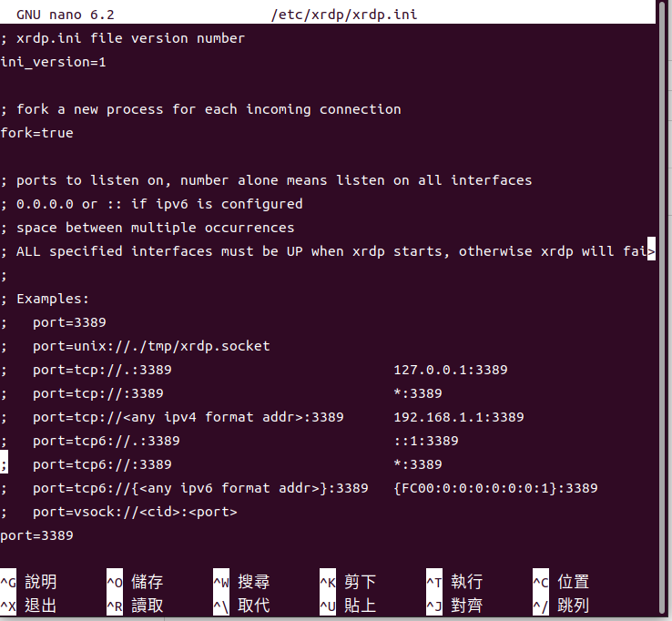Click the ^R read file shortcut
Screen dimensions: 672x621
coord(135,606)
